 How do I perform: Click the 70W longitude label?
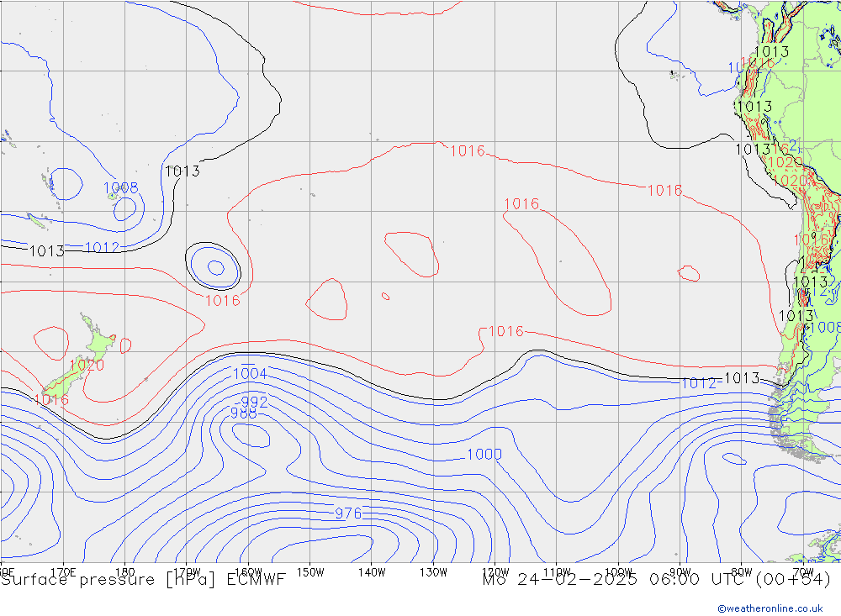point(803,572)
